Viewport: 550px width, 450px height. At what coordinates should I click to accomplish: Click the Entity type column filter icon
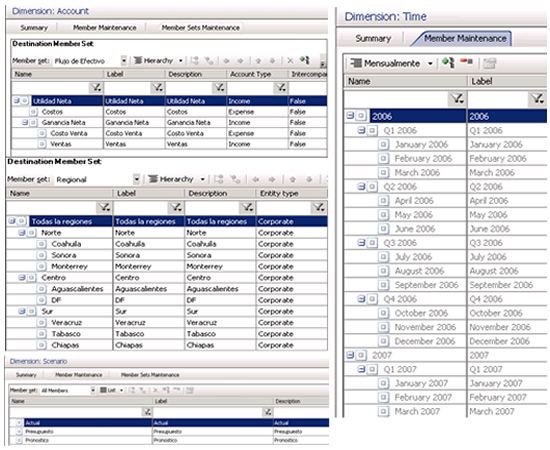318,207
